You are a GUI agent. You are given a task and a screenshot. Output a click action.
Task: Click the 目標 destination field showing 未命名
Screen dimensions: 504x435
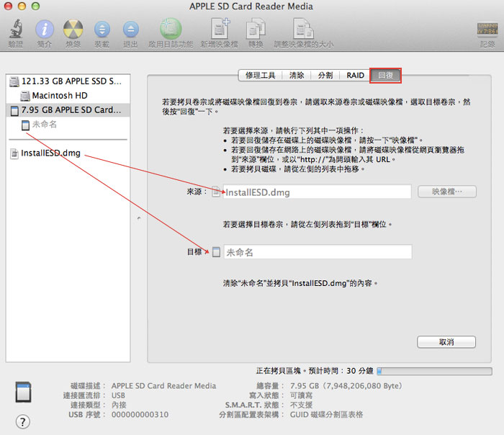[318, 252]
